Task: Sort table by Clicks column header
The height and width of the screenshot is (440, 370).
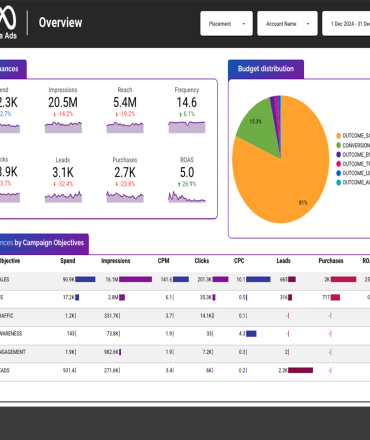Action: pos(202,261)
